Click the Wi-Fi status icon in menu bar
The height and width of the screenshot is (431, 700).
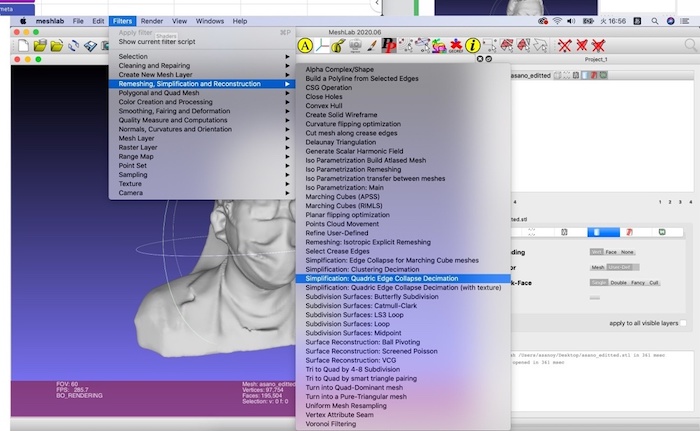[557, 21]
